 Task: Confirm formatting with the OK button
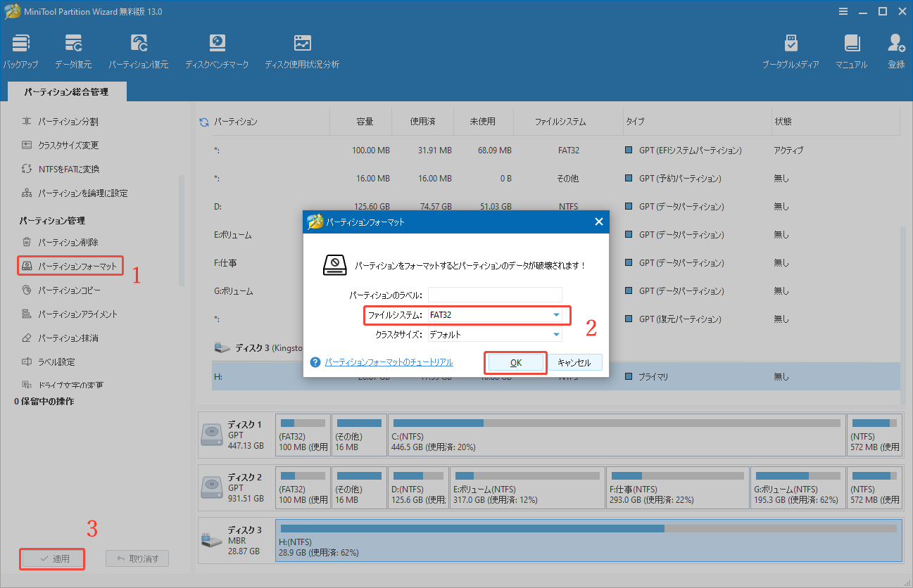click(515, 362)
